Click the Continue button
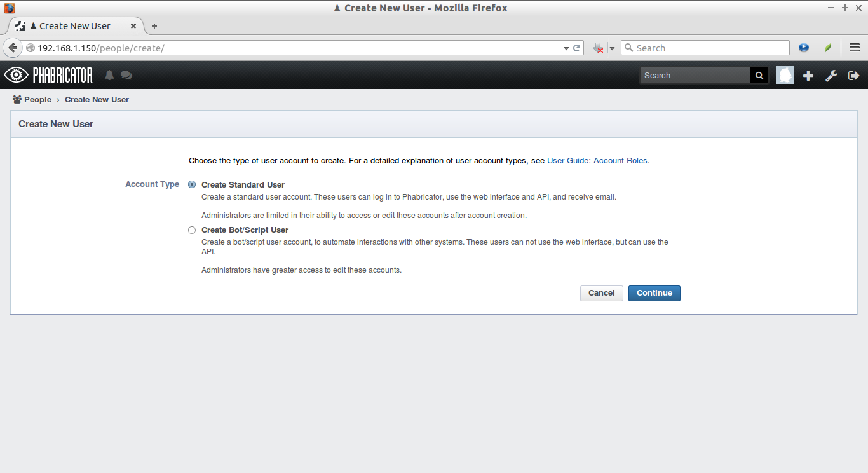 [654, 293]
